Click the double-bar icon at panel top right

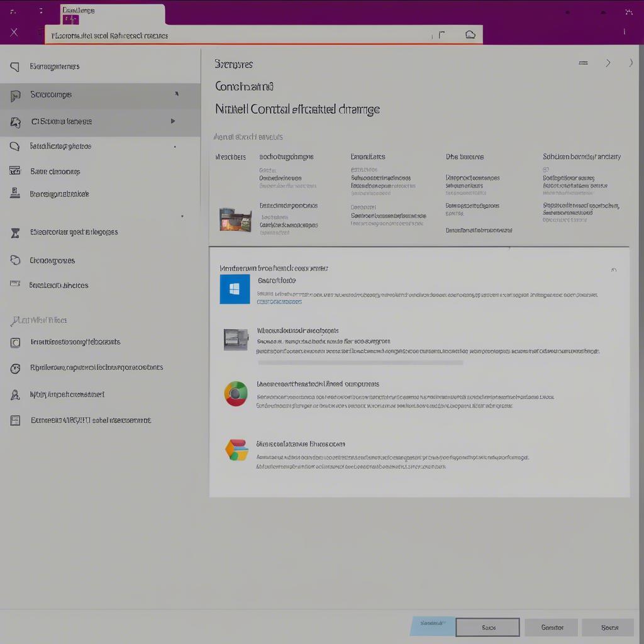tap(583, 63)
